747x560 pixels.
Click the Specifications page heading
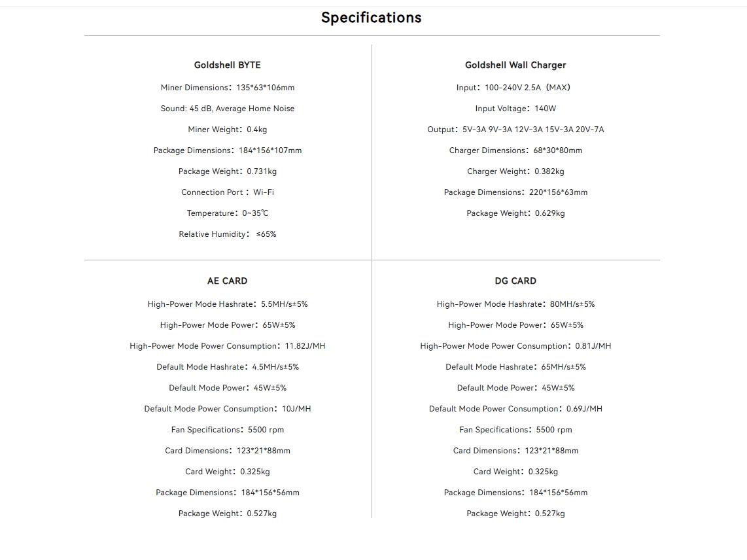[371, 18]
